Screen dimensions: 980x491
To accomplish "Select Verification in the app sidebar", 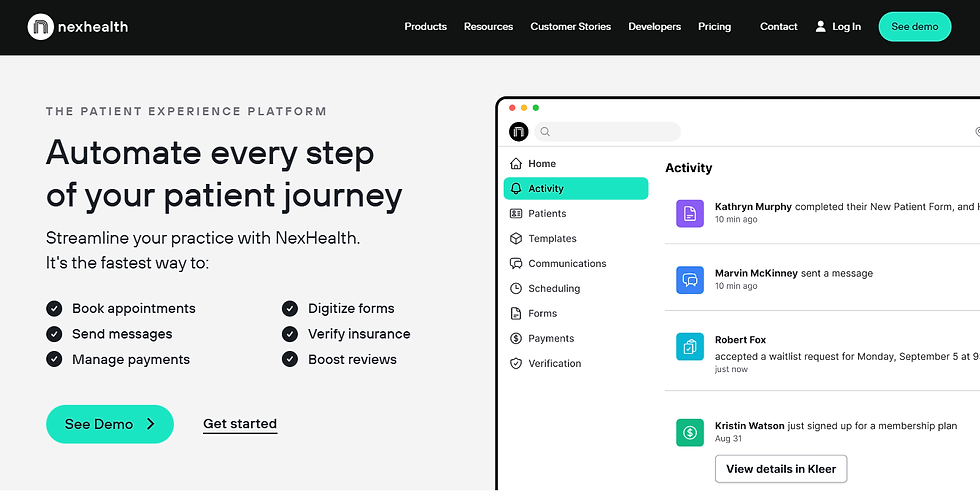I will (576, 364).
